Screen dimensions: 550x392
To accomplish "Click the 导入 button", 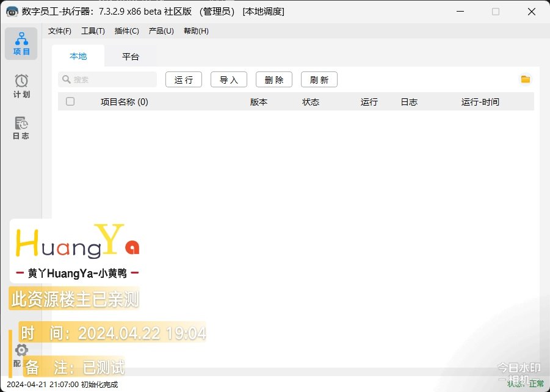I will click(x=229, y=80).
